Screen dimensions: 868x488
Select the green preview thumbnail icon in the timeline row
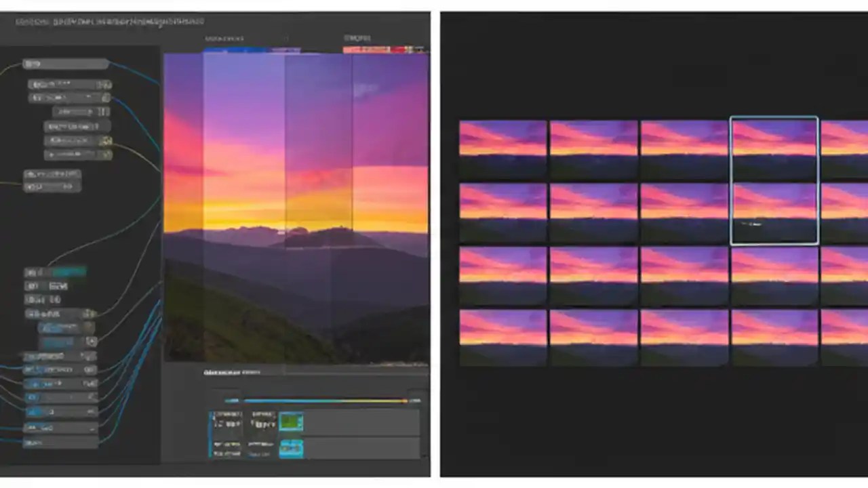(292, 422)
